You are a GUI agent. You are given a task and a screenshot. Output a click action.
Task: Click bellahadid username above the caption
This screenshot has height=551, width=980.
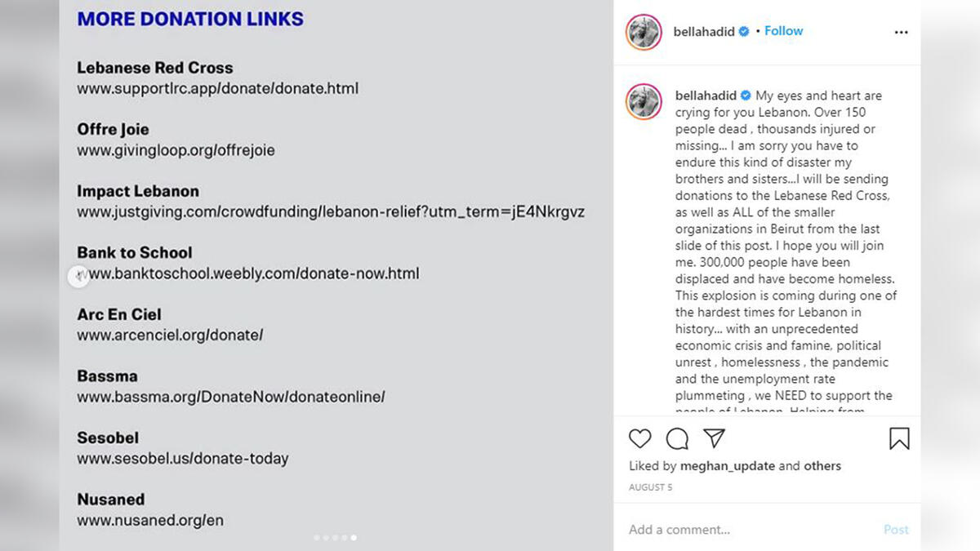point(706,96)
